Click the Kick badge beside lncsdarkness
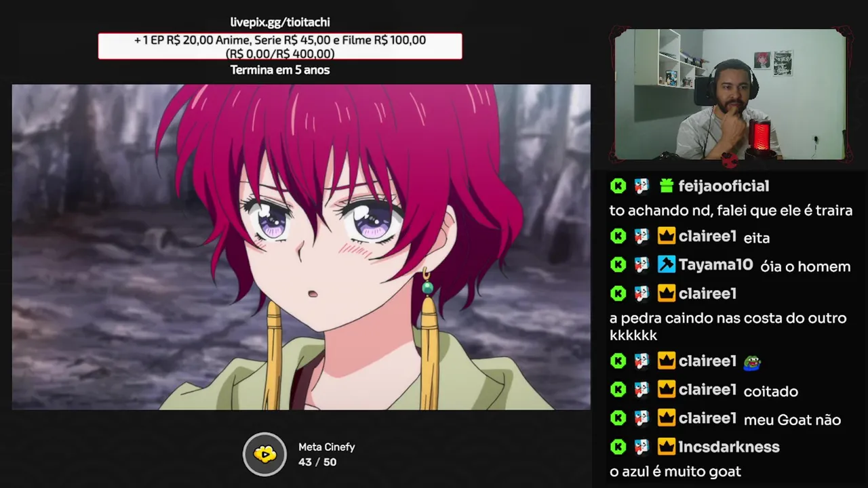The height and width of the screenshot is (488, 868). (x=618, y=447)
